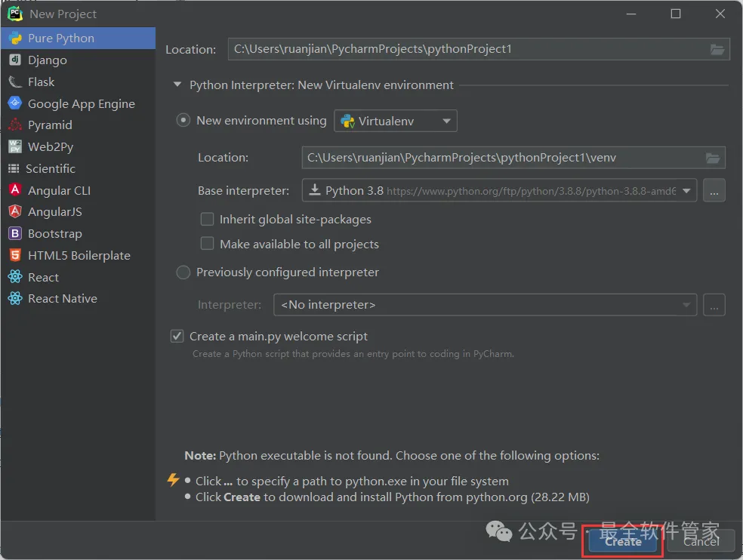
Task: Click the Cancel button
Action: [x=701, y=542]
